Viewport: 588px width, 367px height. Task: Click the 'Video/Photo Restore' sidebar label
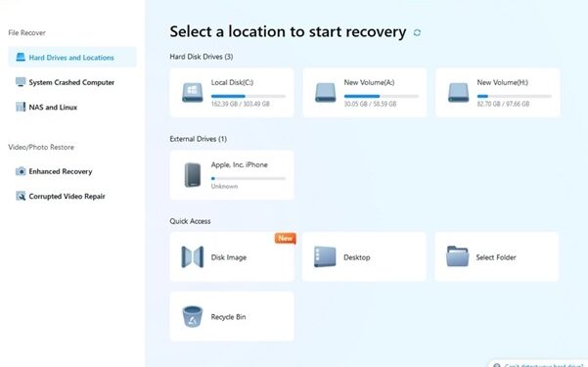coord(41,147)
